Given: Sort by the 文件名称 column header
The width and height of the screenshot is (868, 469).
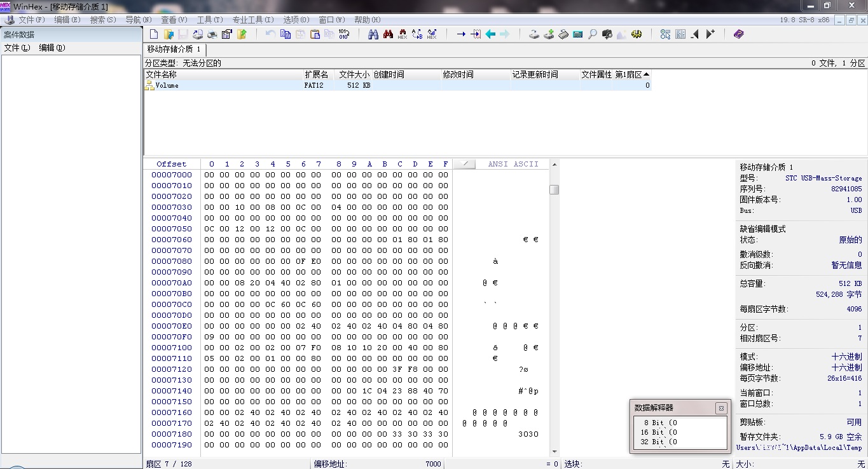Looking at the screenshot, I should pos(162,74).
